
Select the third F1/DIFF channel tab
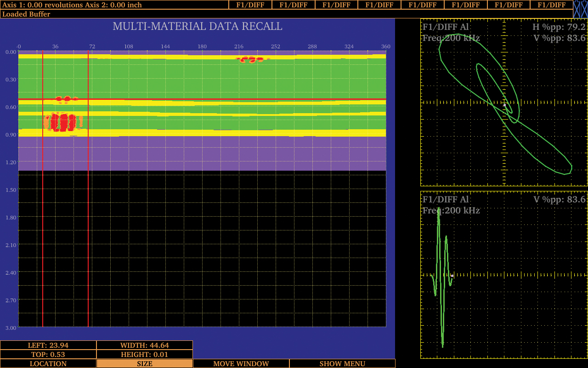coord(336,5)
